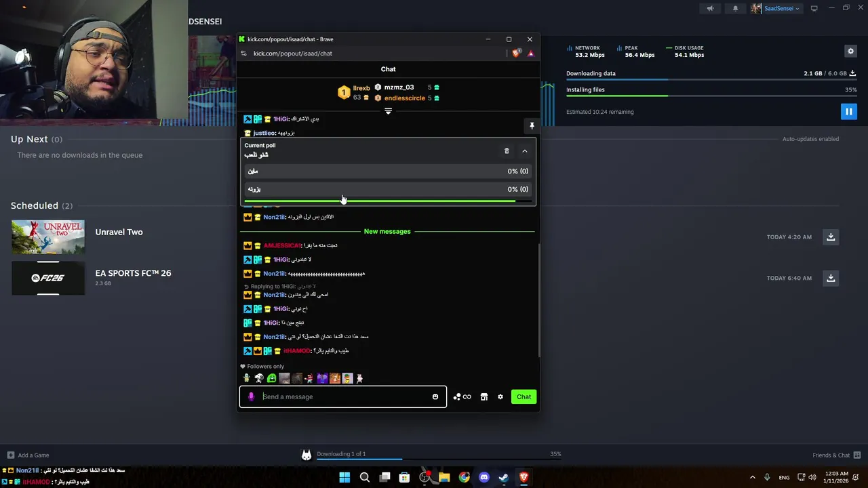Screen dimensions: 868x488
Task: Open EA SPORTS FC 26 thumbnail
Action: click(x=48, y=278)
